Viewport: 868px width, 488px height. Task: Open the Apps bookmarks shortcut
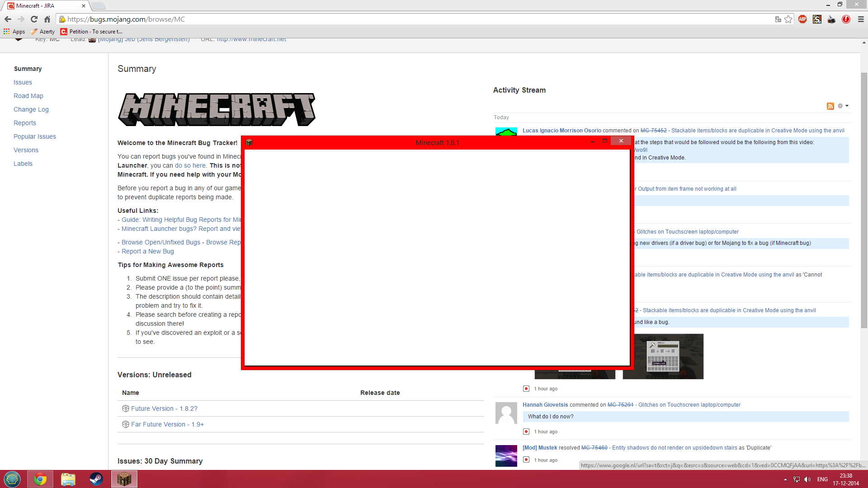click(x=14, y=32)
